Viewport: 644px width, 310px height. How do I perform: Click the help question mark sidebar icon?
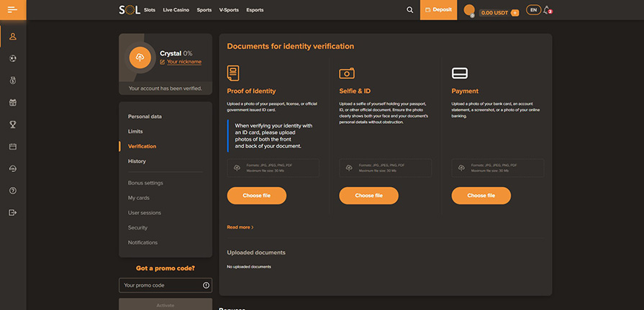tap(13, 191)
